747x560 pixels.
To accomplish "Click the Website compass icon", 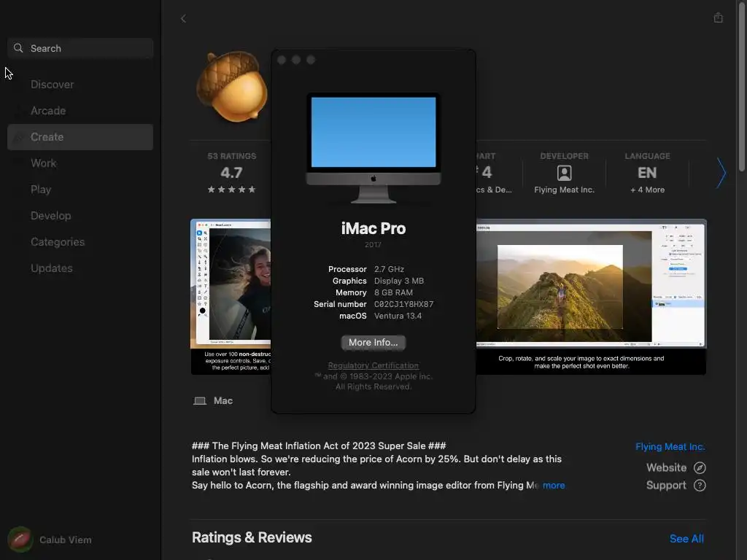I will [x=700, y=467].
